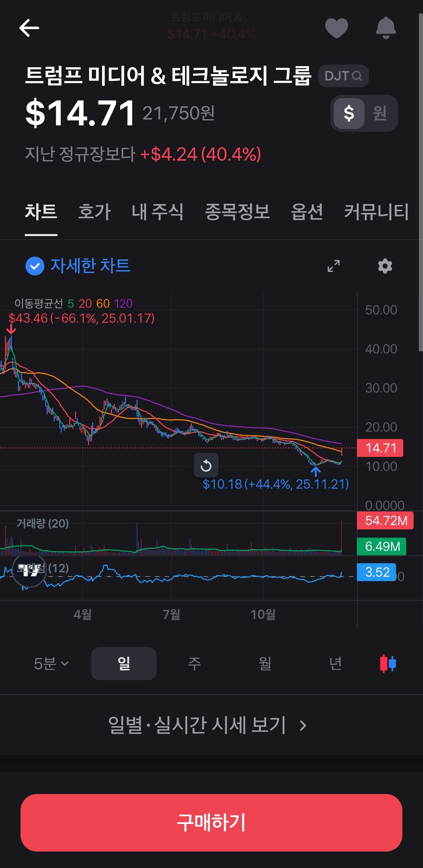Tap the TradingView logo badge

tap(29, 570)
